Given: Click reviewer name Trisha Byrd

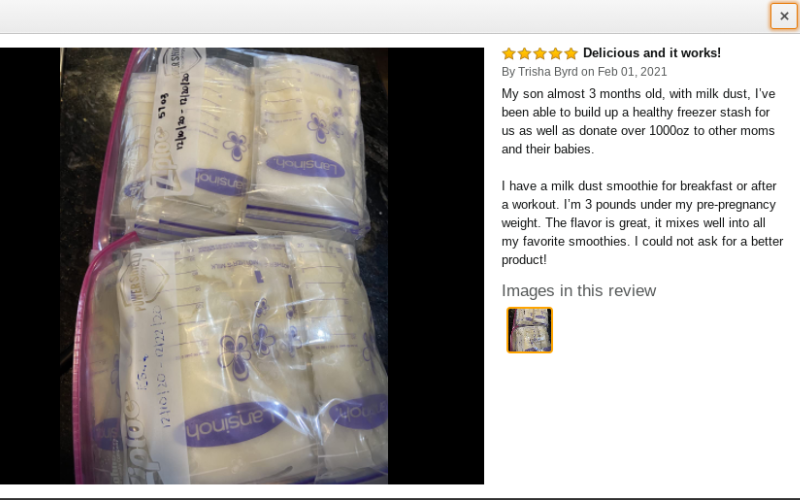Looking at the screenshot, I should click(548, 72).
